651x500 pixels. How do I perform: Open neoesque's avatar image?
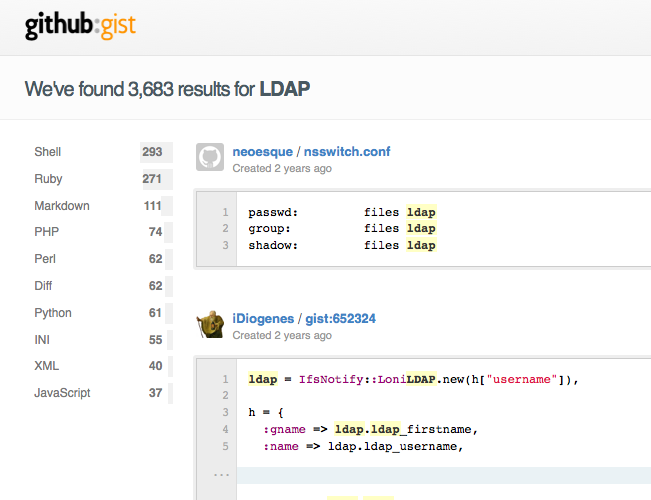click(210, 158)
